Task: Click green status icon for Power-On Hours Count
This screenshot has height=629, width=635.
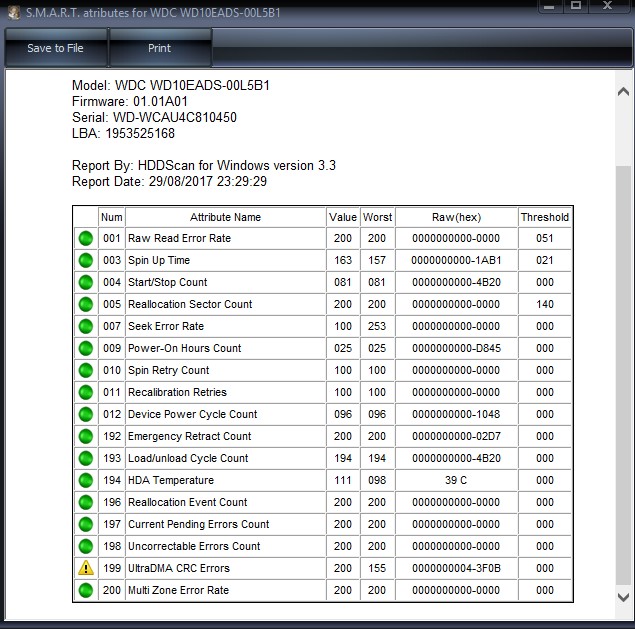Action: (x=86, y=348)
